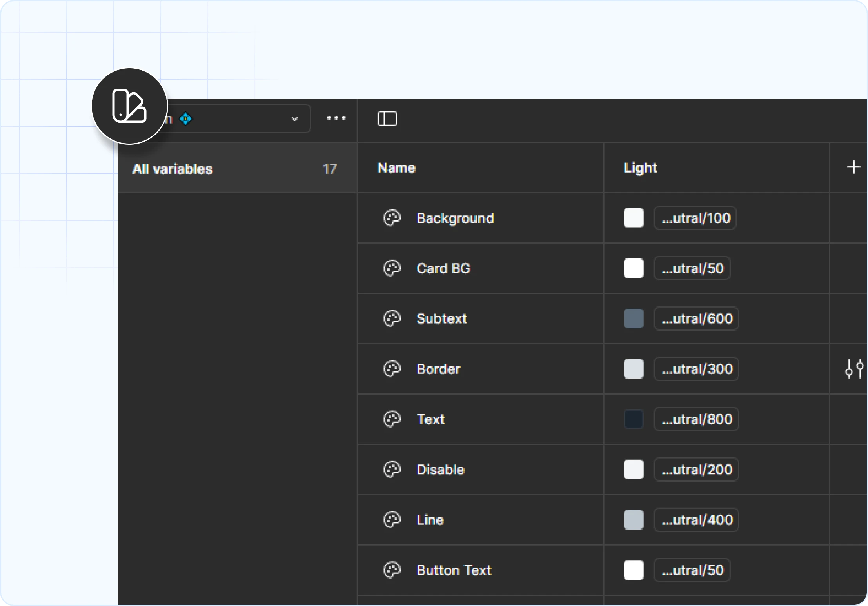Viewport: 868px width, 606px height.
Task: Click the palette icon beside Background
Action: [x=392, y=218]
